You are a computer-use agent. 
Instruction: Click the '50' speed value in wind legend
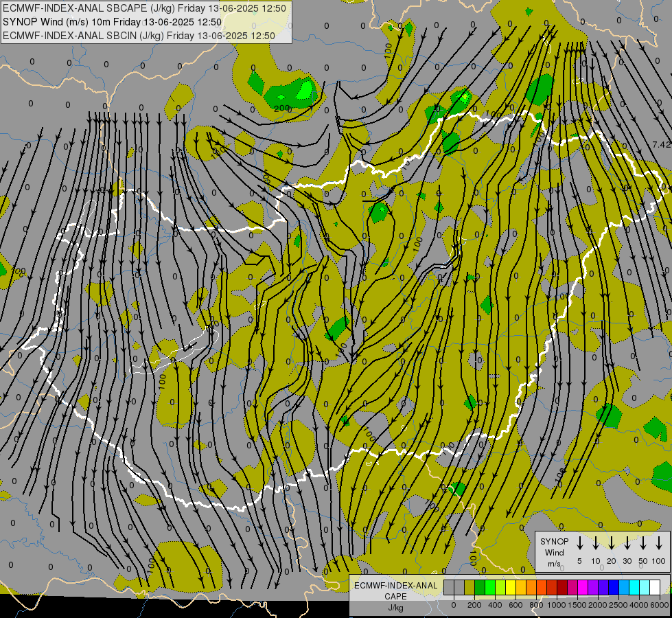(643, 561)
